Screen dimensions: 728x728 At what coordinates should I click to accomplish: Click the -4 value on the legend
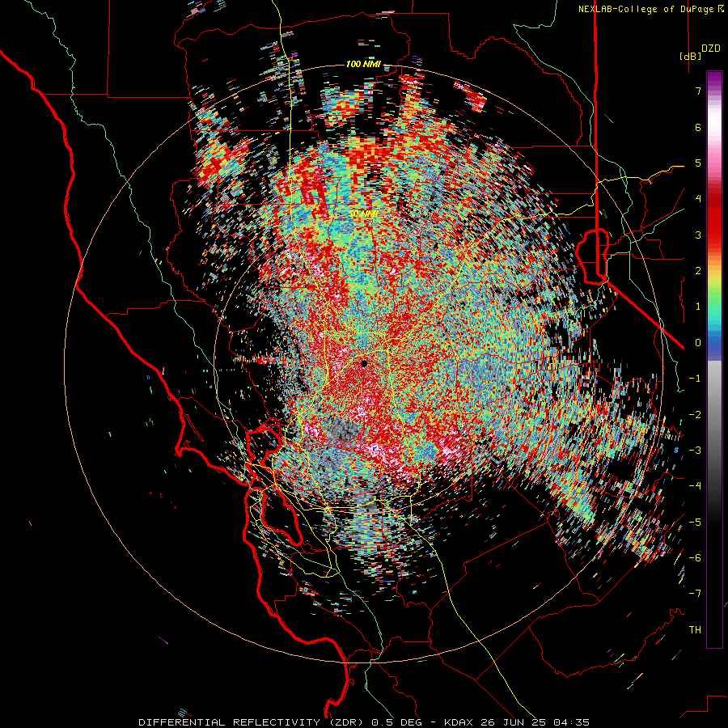tap(695, 486)
